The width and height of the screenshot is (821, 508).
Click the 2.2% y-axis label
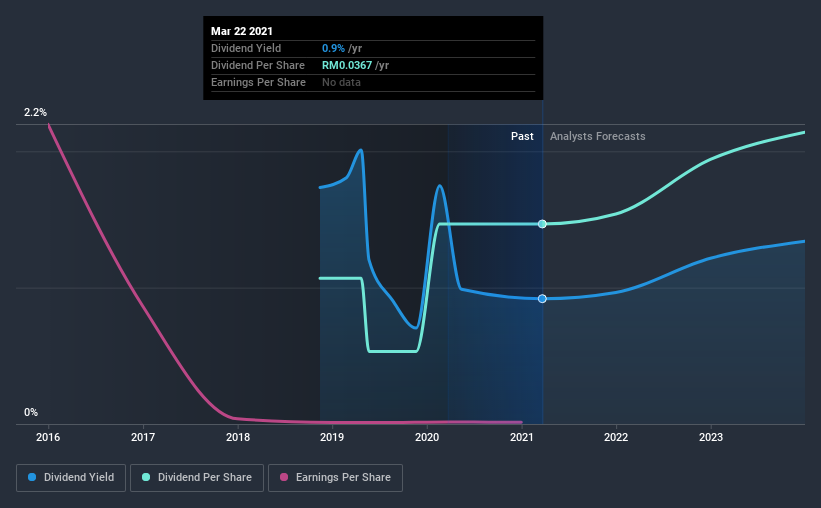[35, 113]
